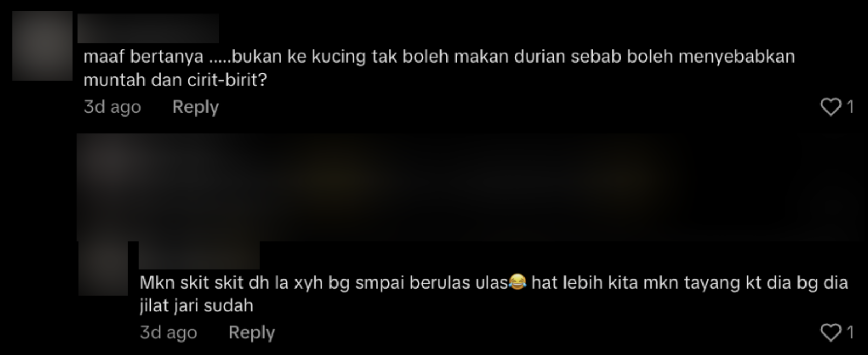Reply to the maaf bertanya comment
Image resolution: width=868 pixels, height=355 pixels.
[195, 107]
